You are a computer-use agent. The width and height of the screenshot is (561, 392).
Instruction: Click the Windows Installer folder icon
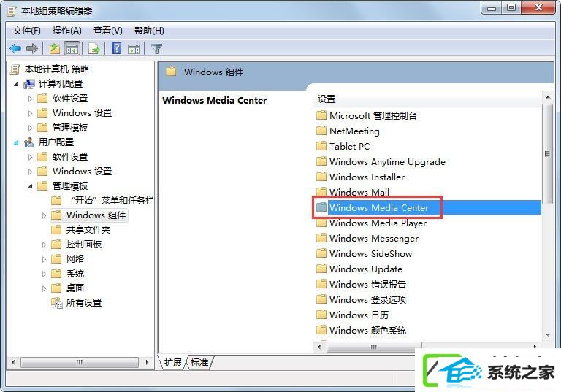(x=321, y=177)
